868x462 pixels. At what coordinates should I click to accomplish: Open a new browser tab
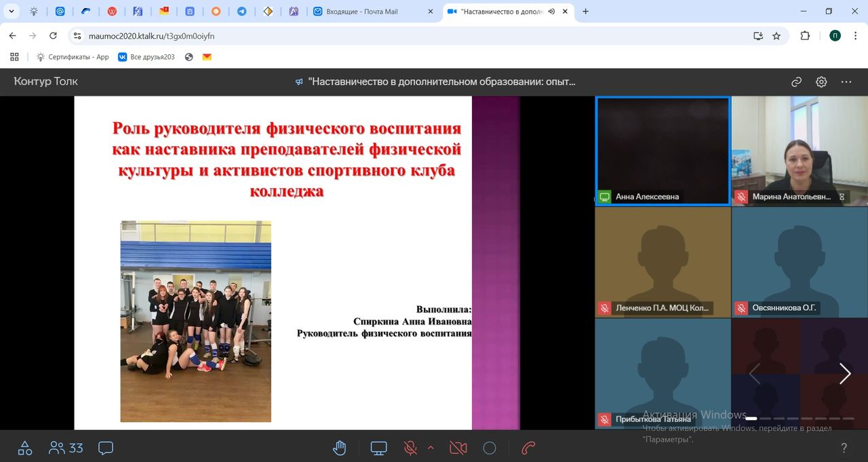[x=586, y=12]
